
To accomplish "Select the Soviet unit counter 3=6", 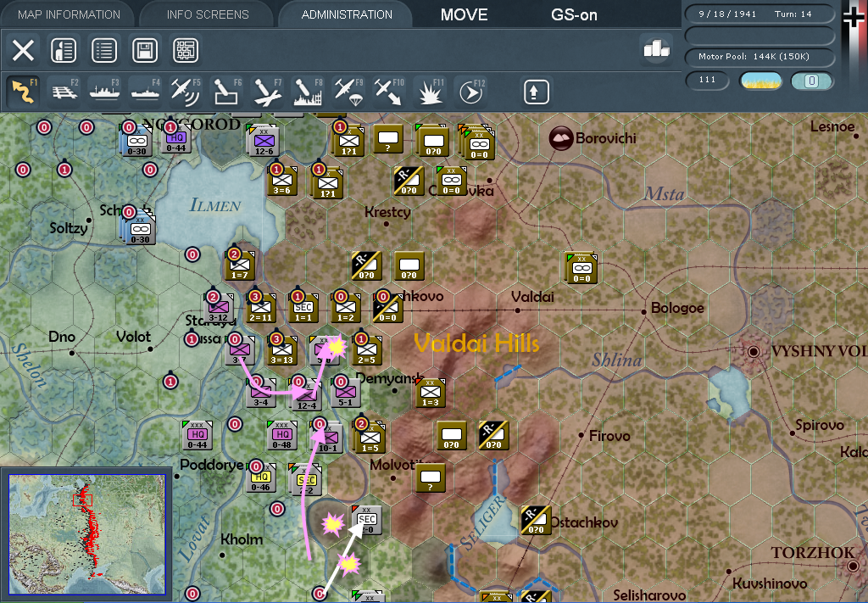I will [x=282, y=181].
